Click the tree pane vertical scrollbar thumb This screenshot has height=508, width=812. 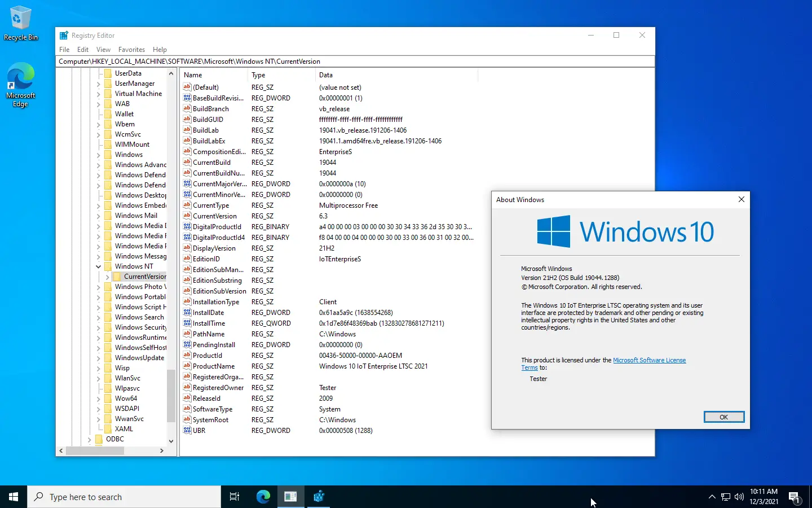(171, 395)
